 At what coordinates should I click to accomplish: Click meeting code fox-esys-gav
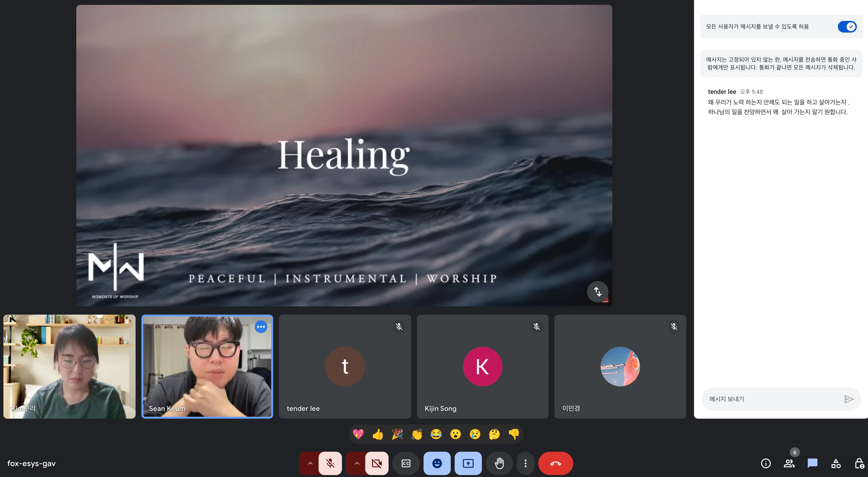31,464
